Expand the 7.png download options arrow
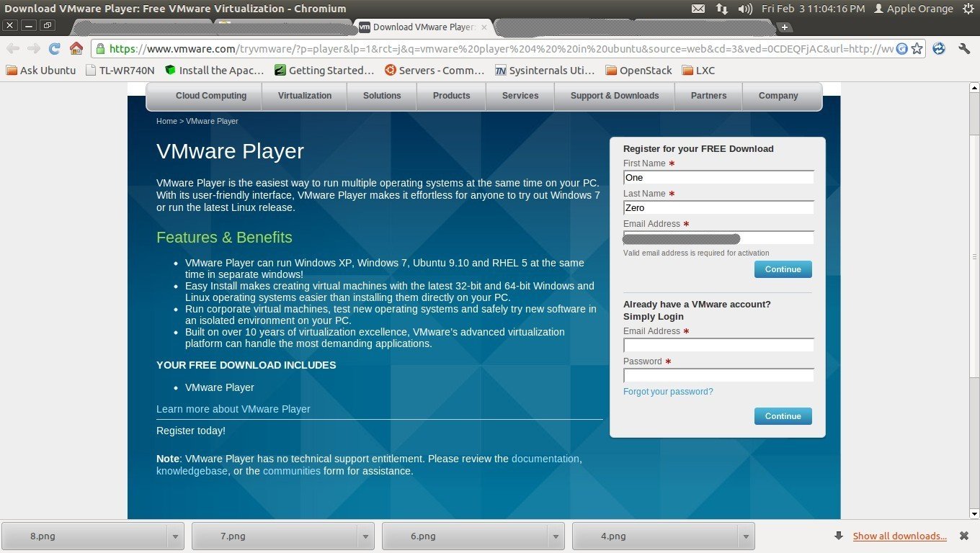 coord(365,536)
